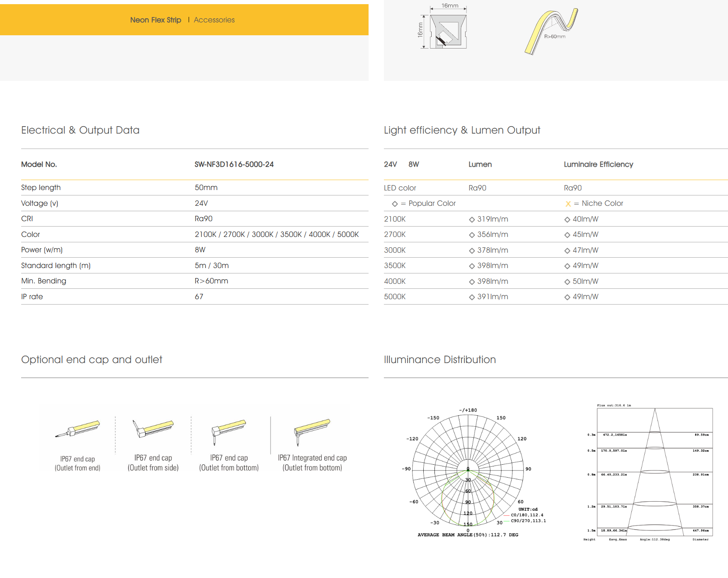Click the diamond icon beside 40lm/W
The height and width of the screenshot is (578, 728).
click(x=567, y=219)
